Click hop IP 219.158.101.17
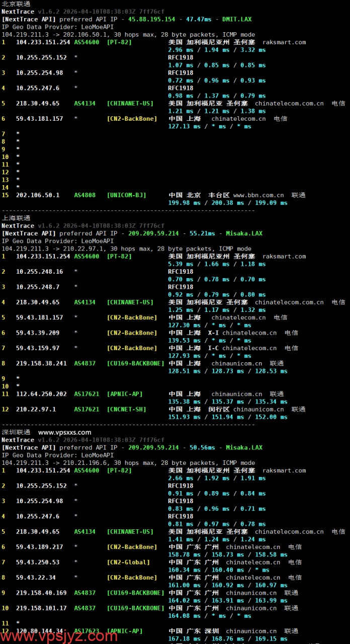 tap(41, 608)
